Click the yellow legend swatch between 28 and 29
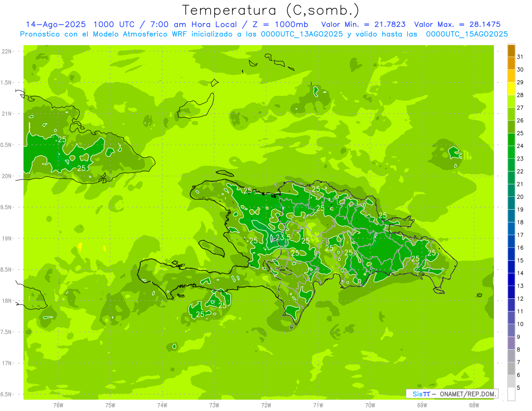This screenshot has width=532, height=411. (x=511, y=89)
